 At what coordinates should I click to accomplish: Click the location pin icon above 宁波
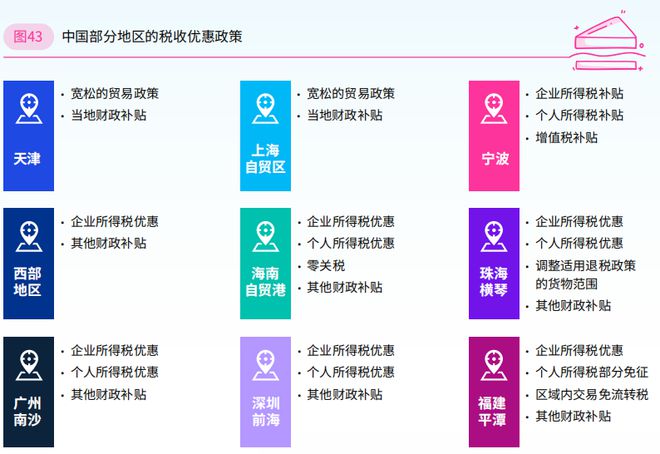[494, 109]
